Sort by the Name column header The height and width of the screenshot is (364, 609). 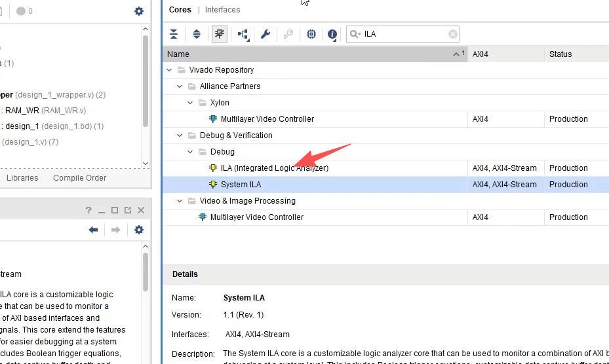coord(315,54)
